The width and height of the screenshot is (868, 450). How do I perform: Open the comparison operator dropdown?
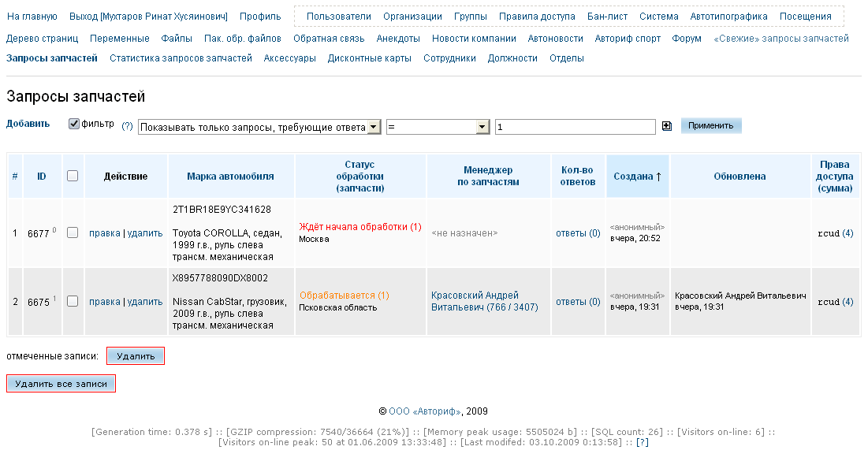482,127
